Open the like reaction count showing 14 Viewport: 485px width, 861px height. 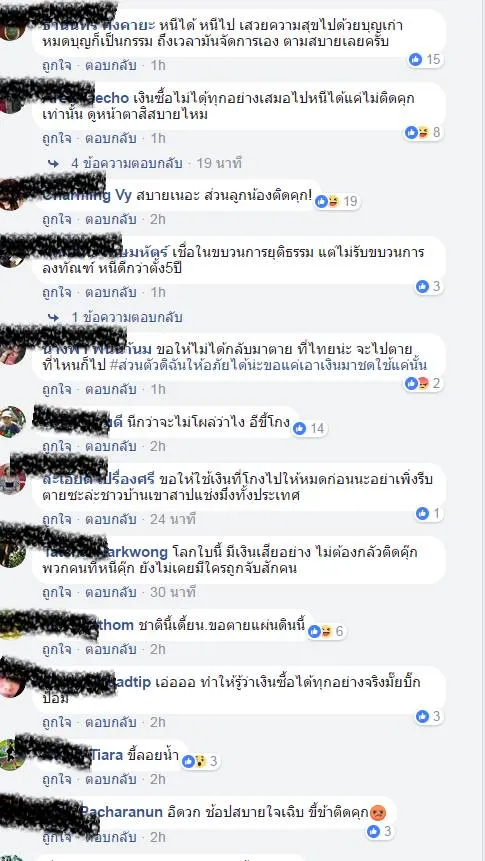pos(310,428)
